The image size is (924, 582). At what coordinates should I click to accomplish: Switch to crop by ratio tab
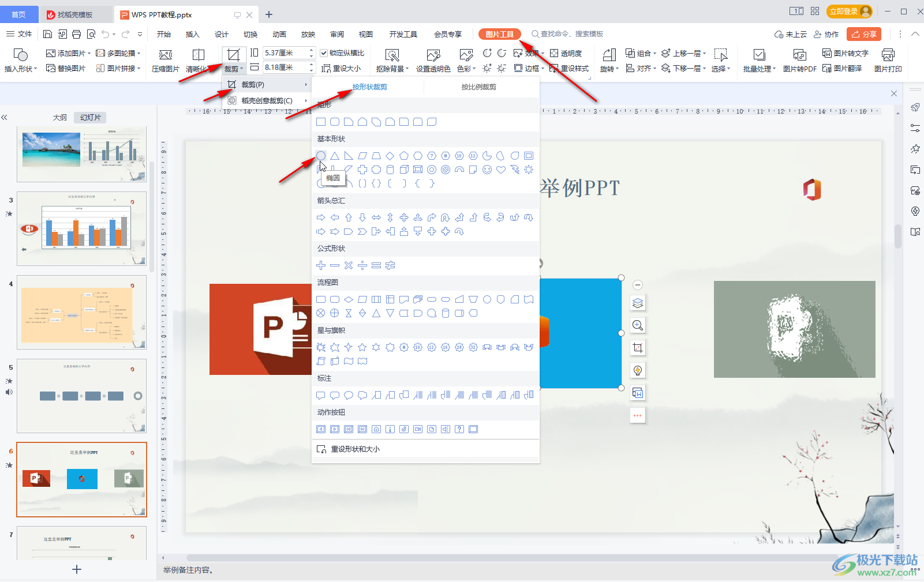(x=478, y=87)
